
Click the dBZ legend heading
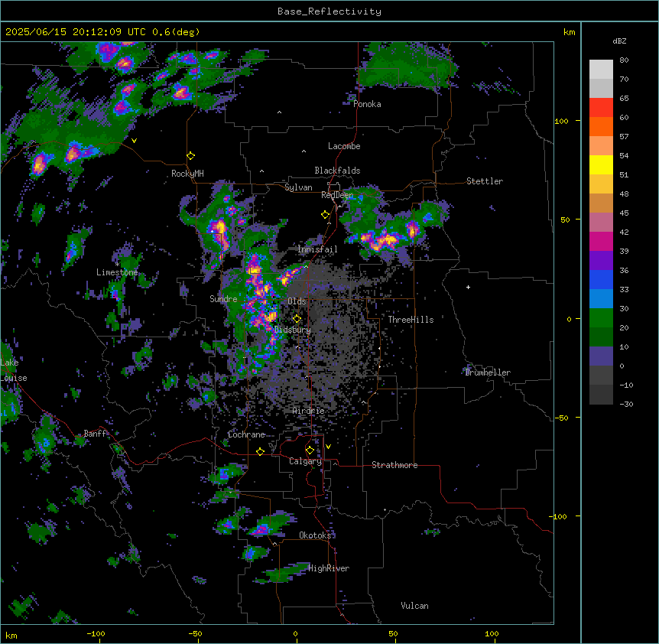[619, 41]
